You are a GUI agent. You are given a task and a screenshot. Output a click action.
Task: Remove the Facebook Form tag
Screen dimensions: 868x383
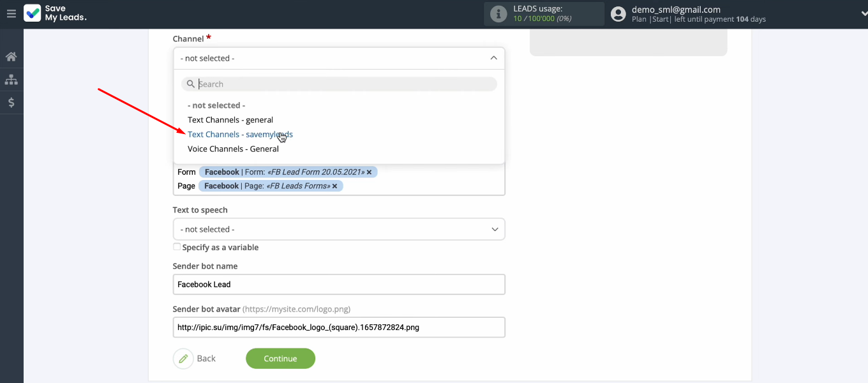click(x=369, y=172)
